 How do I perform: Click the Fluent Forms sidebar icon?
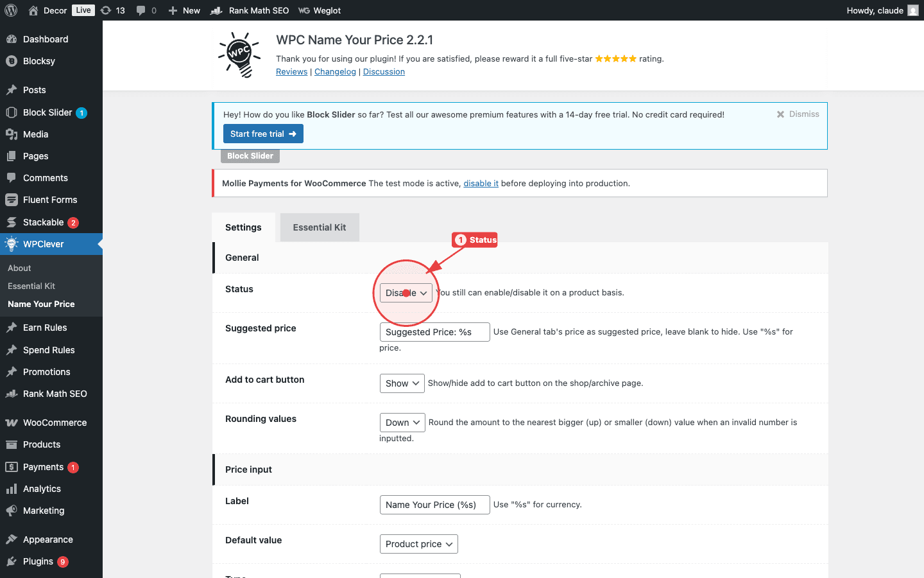pyautogui.click(x=12, y=200)
